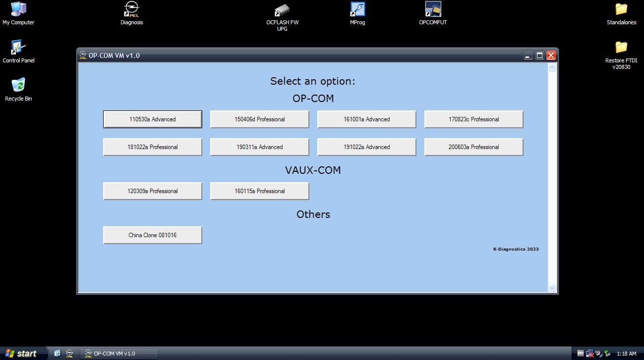The width and height of the screenshot is (644, 360).
Task: Open the My Computer desktop icon
Action: [x=18, y=13]
